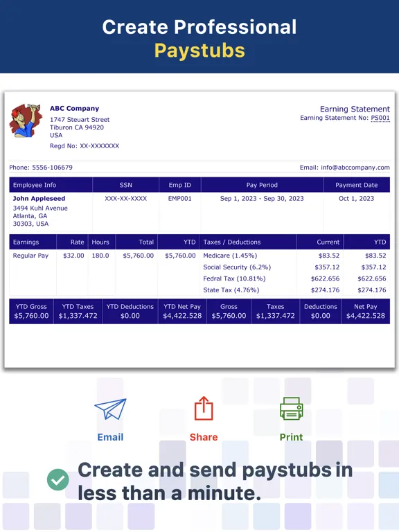
Task: Click the 1747 Steuart Street address line
Action: (x=80, y=119)
